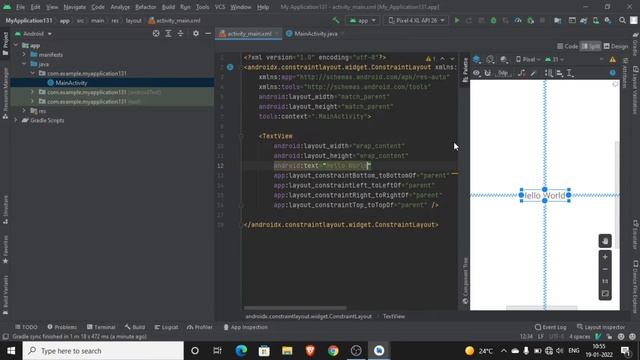Click the Search Everywhere magnifier icon
640x360 pixels.
[x=622, y=20]
